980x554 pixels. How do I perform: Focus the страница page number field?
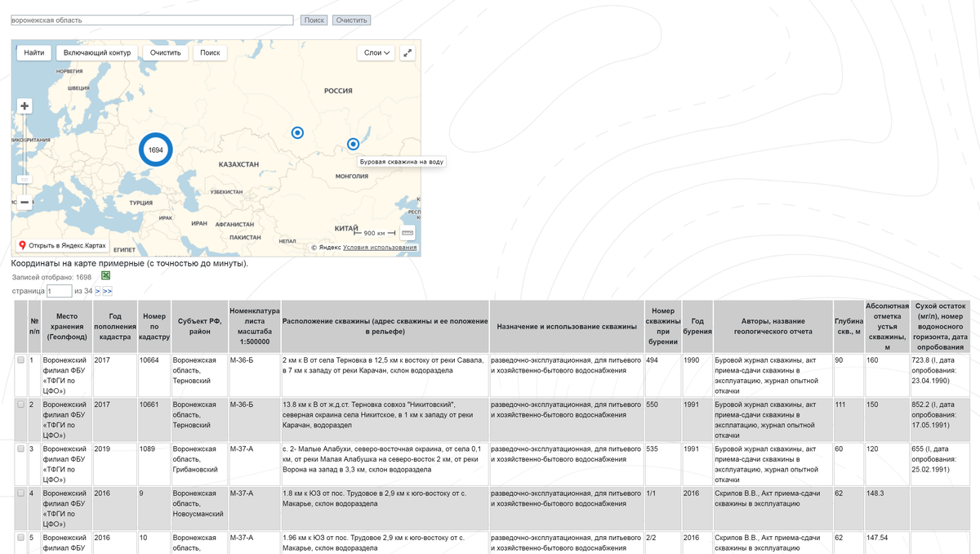(x=60, y=291)
